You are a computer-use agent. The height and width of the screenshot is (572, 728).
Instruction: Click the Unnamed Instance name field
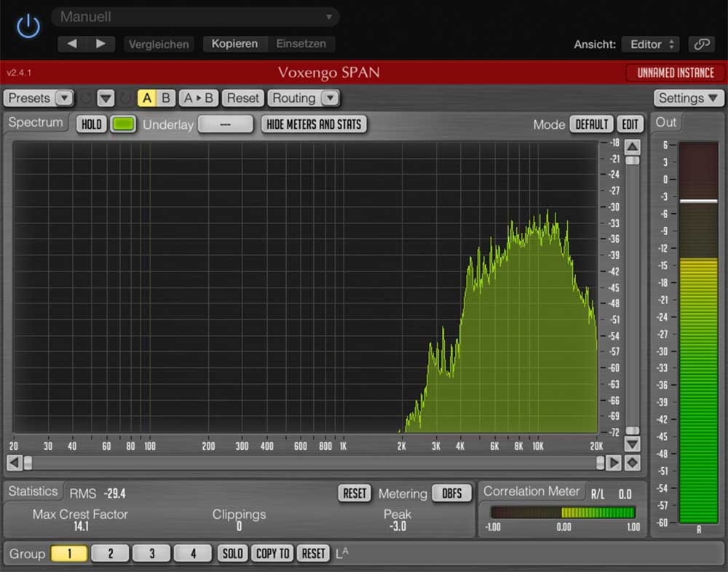tap(676, 73)
